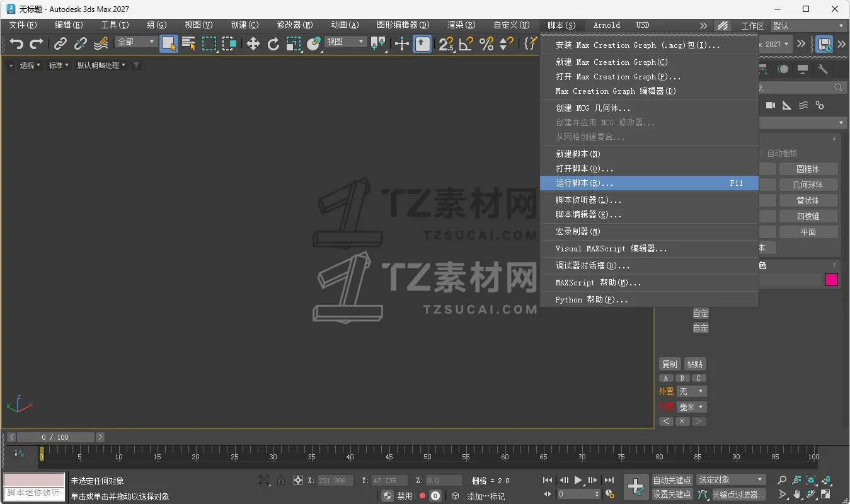Click the Set Keys plus button
The width and height of the screenshot is (850, 504).
pos(636,486)
